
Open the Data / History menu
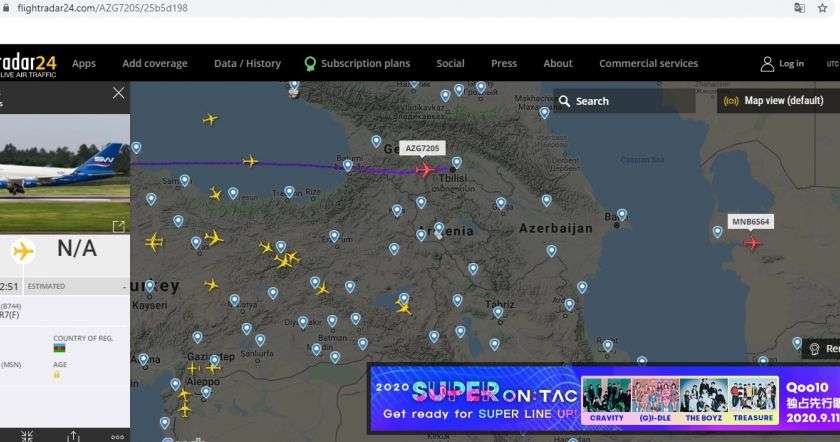point(247,64)
